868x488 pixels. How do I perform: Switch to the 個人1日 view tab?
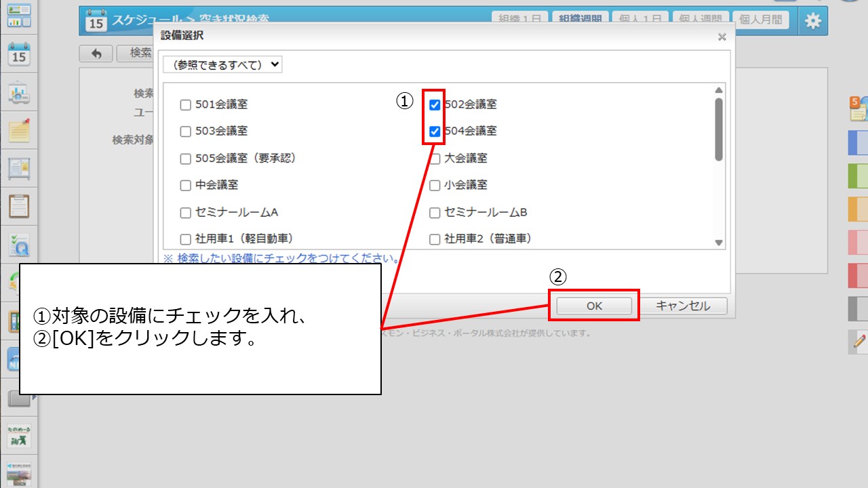639,20
